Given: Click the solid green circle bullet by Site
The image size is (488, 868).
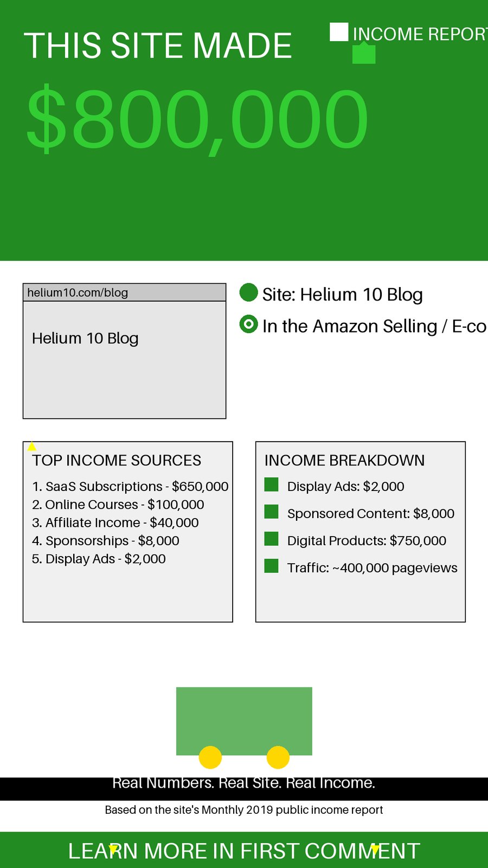Looking at the screenshot, I should tap(248, 292).
